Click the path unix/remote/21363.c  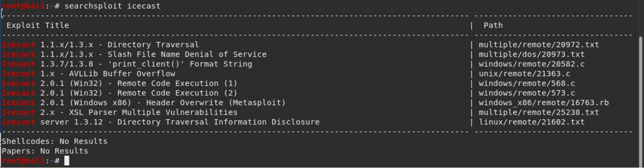click(x=524, y=74)
